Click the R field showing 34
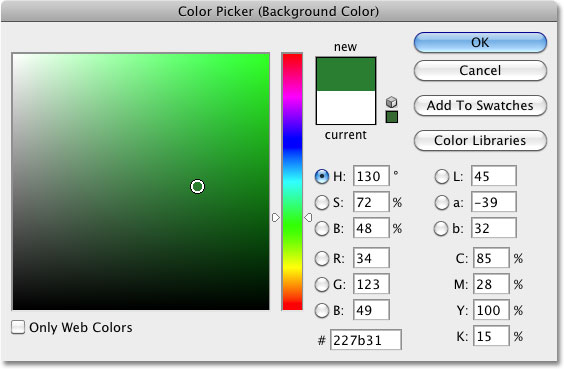Image resolution: width=564 pixels, height=369 pixels. (x=371, y=258)
